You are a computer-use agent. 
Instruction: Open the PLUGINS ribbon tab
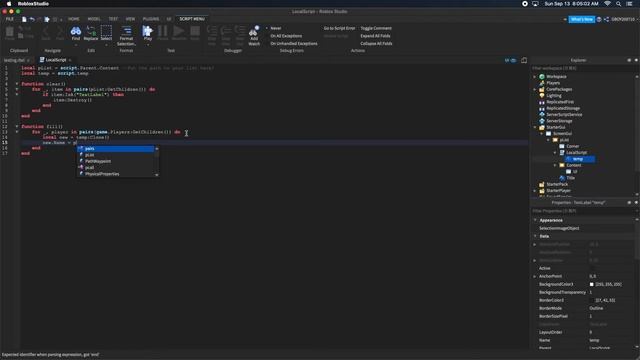tap(151, 19)
